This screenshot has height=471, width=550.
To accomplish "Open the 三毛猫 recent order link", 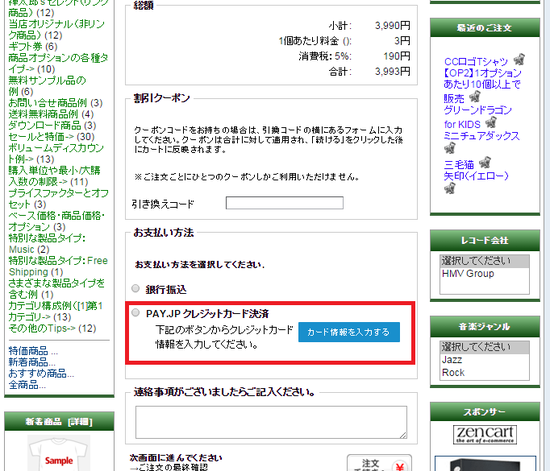I will [x=459, y=164].
